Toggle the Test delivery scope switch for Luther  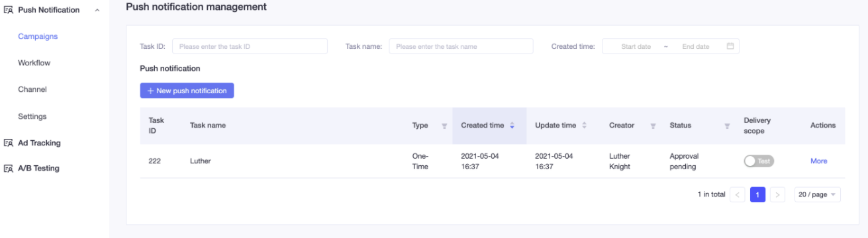[x=759, y=161]
